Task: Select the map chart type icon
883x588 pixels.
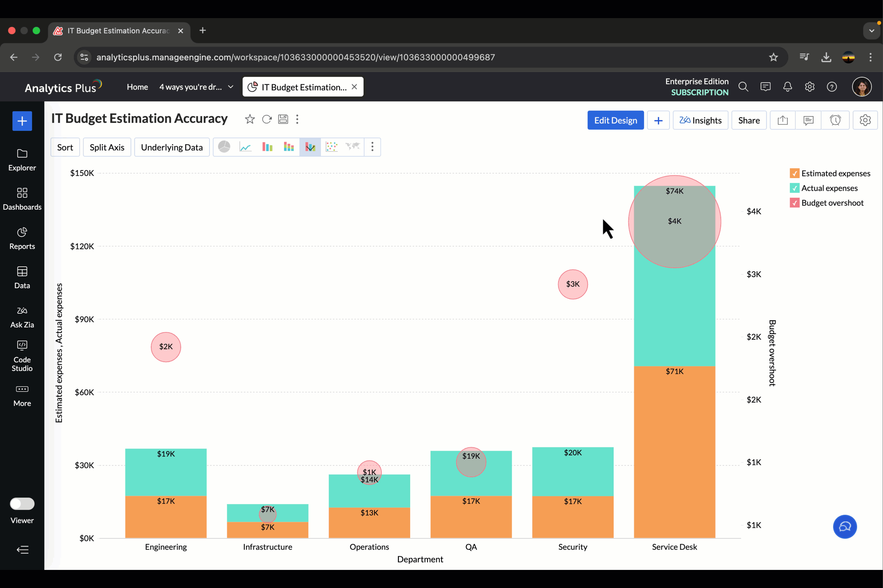Action: pyautogui.click(x=353, y=147)
